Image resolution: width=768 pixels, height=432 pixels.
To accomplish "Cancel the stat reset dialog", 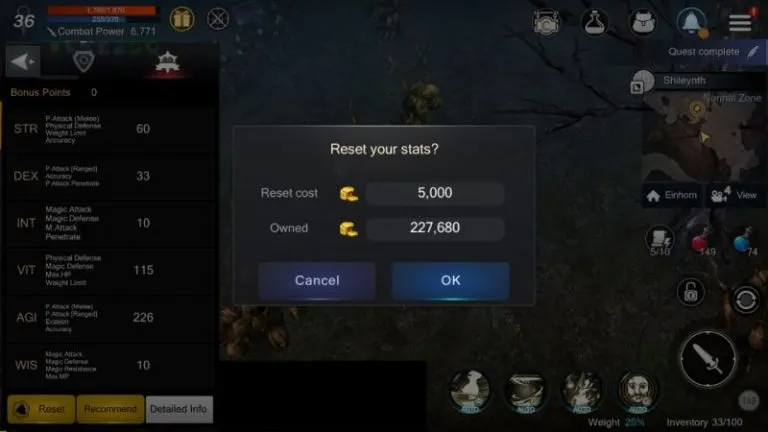I will click(317, 281).
